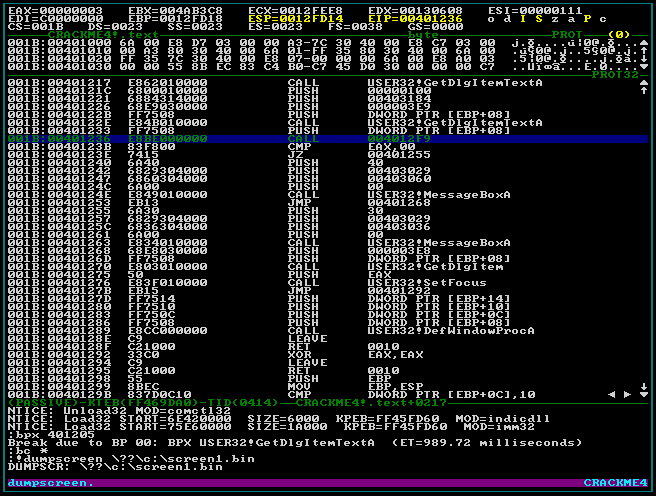Click the code window page-down triangle
This screenshot has height=496, width=656.
point(644,394)
